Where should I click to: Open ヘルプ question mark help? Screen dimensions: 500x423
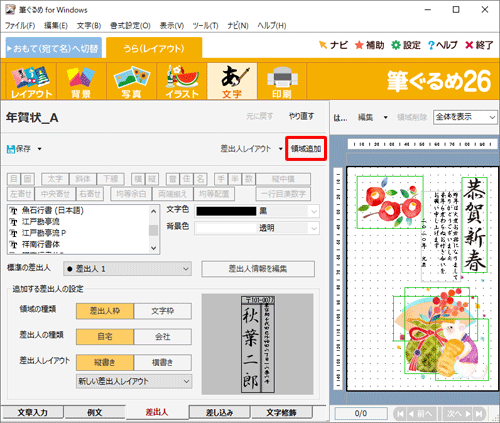click(442, 45)
